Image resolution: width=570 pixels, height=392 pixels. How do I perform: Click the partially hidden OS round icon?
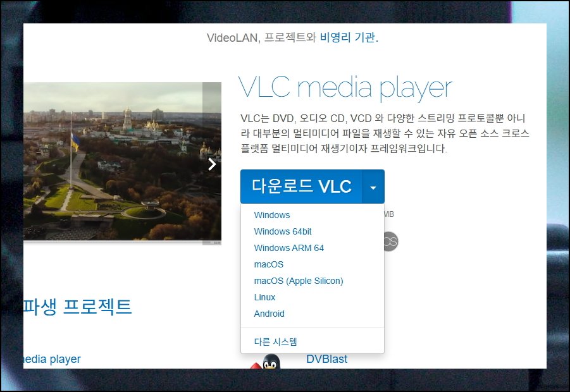pyautogui.click(x=391, y=242)
